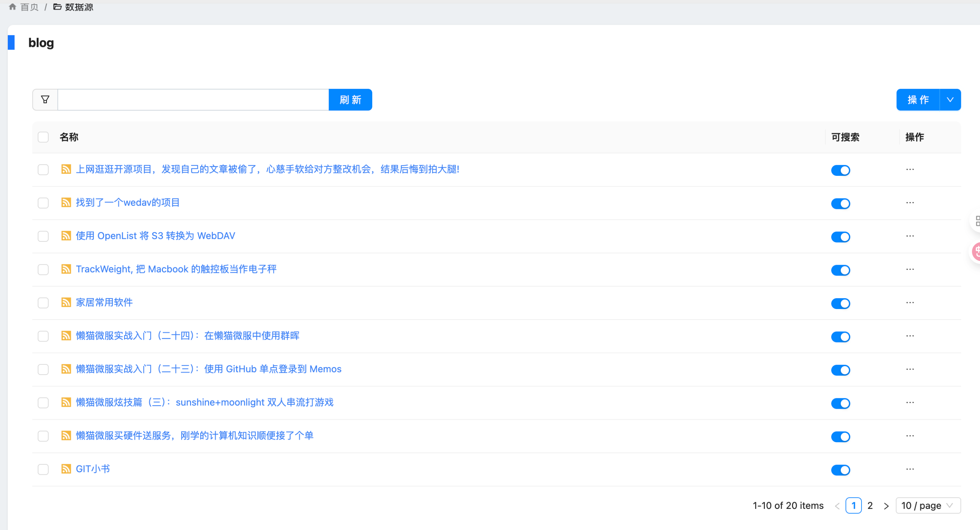The width and height of the screenshot is (980, 530).
Task: Click the home icon in breadcrumb
Action: point(13,7)
